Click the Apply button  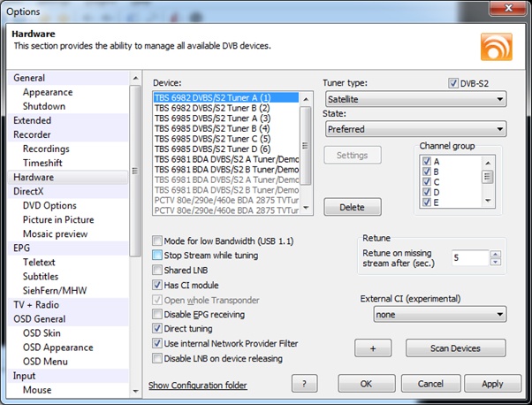tap(492, 384)
